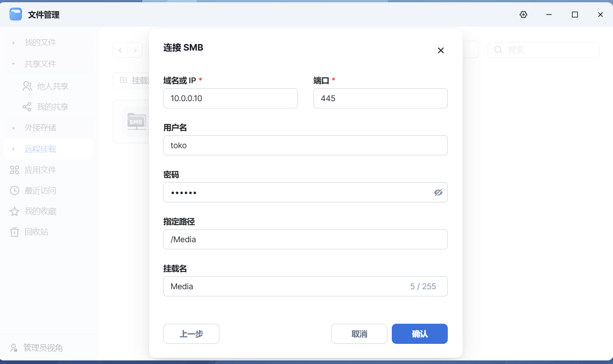Open 他人共享 in sidebar
613x364 pixels.
click(x=52, y=86)
